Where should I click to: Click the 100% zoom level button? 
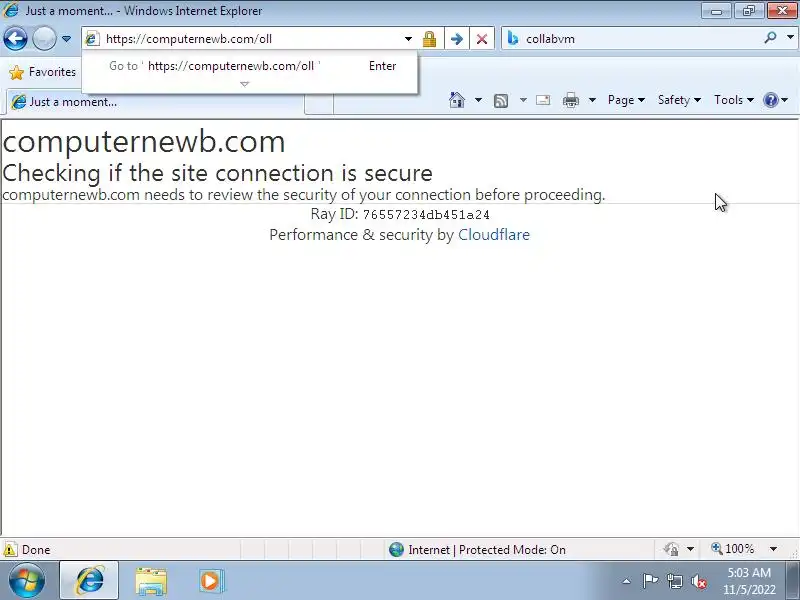pyautogui.click(x=733, y=549)
